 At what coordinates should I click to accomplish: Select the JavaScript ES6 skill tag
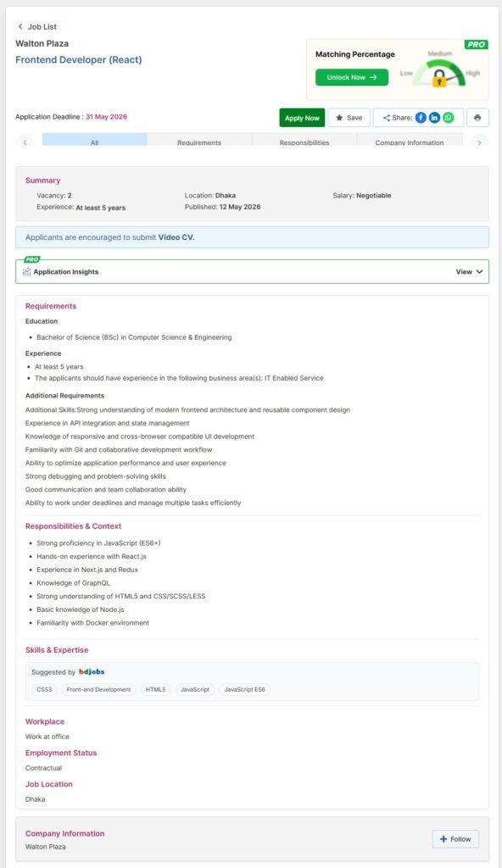pyautogui.click(x=244, y=689)
